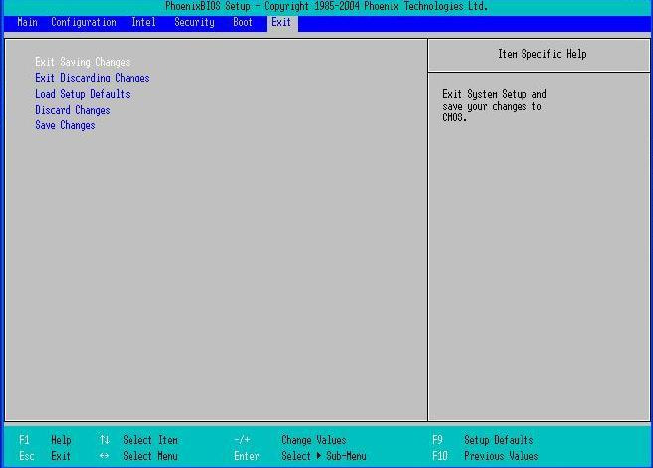Click the Sub-Menu triangle arrow icon
This screenshot has width=653, height=468.
tap(319, 456)
